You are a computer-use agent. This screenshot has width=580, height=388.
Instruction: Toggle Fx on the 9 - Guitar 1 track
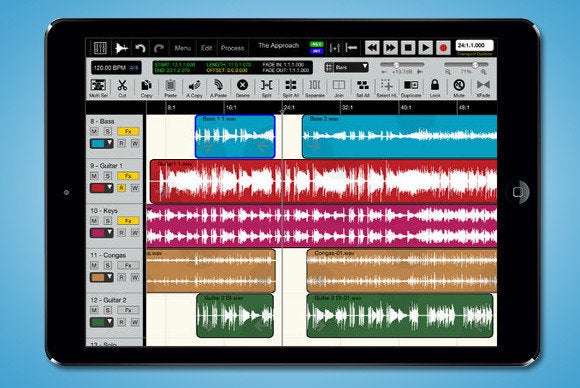click(128, 176)
